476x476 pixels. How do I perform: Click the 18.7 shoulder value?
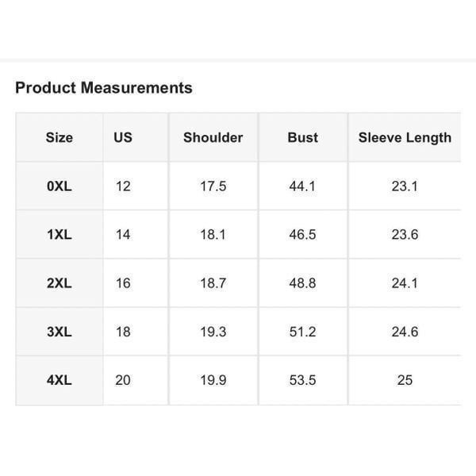click(x=213, y=283)
